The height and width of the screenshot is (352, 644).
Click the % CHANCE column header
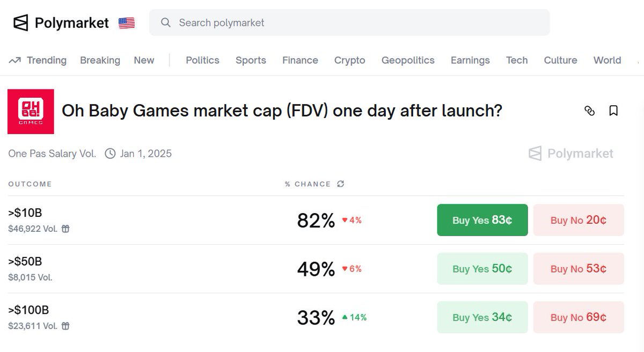click(x=308, y=184)
